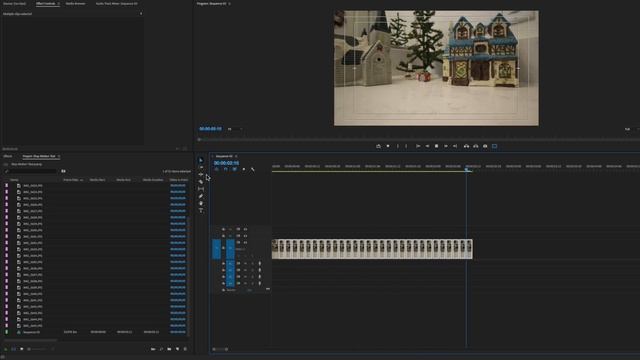640x360 pixels.
Task: Toggle the blue Safe Margins button
Action: click(494, 146)
